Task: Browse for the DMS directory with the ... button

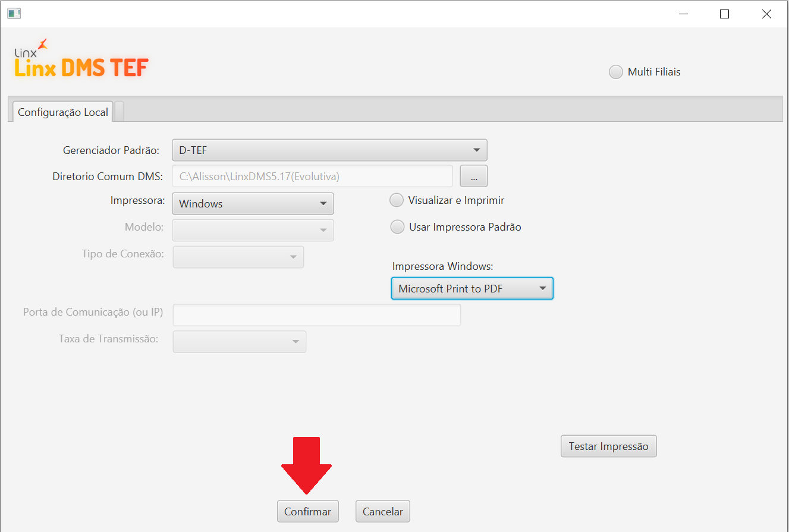Action: [474, 176]
